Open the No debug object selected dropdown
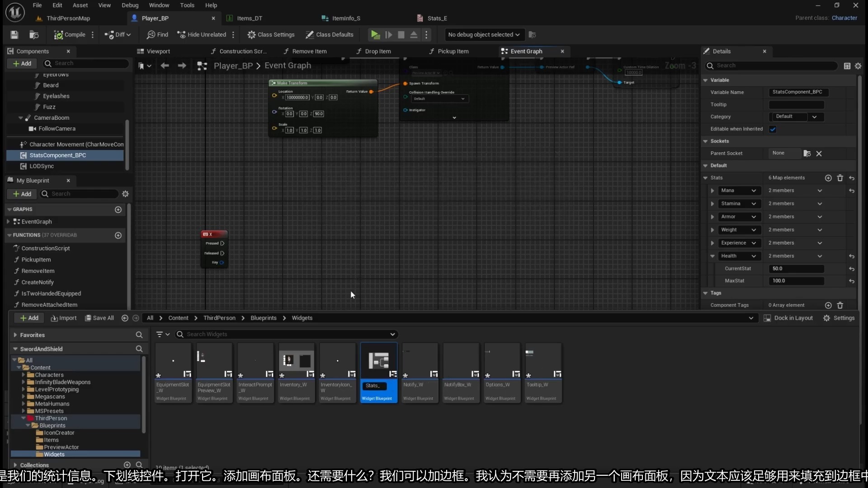Image resolution: width=868 pixels, height=488 pixels. (x=484, y=34)
